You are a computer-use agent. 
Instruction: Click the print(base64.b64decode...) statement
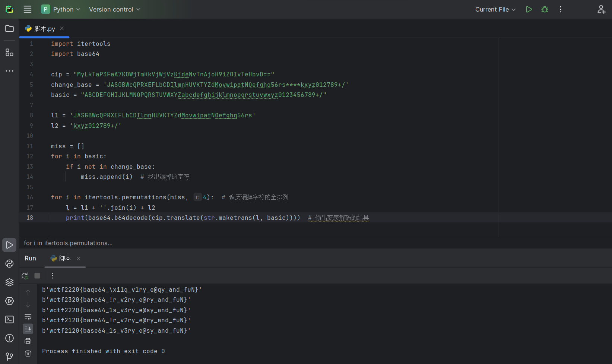tap(183, 218)
